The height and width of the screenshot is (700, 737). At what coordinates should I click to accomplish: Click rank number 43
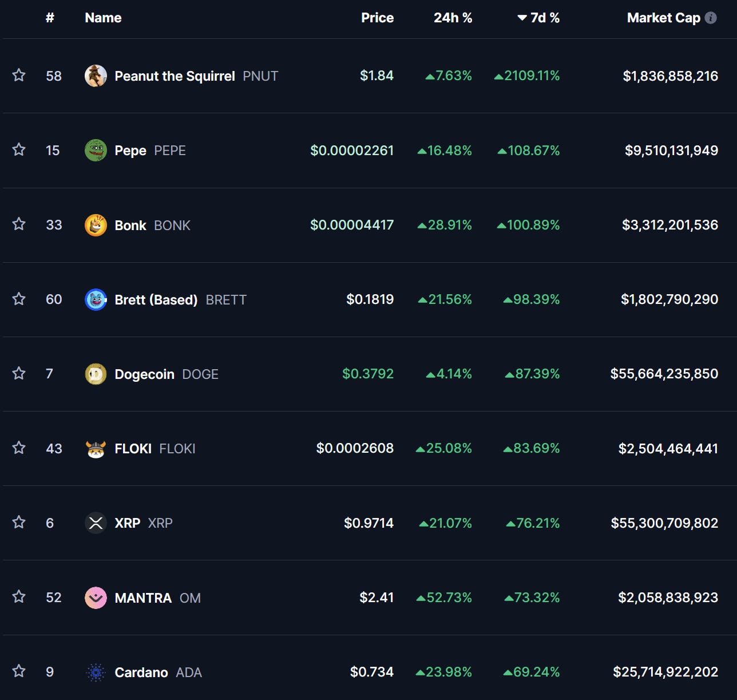(54, 449)
